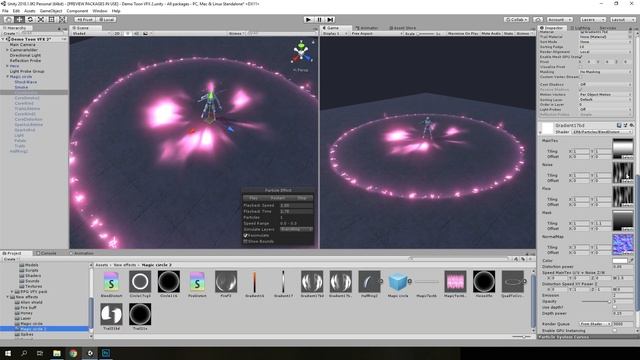Click the Collab button
Screen dimensions: 640x360
click(516, 19)
